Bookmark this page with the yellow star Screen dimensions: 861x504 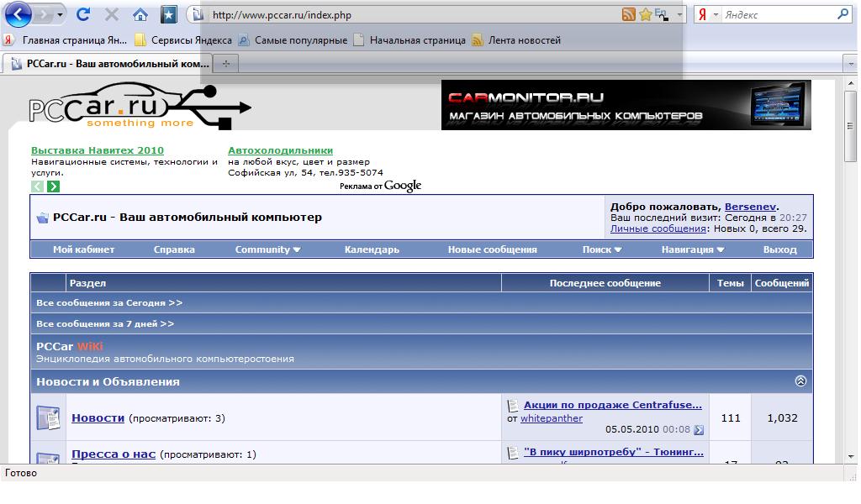pyautogui.click(x=645, y=14)
